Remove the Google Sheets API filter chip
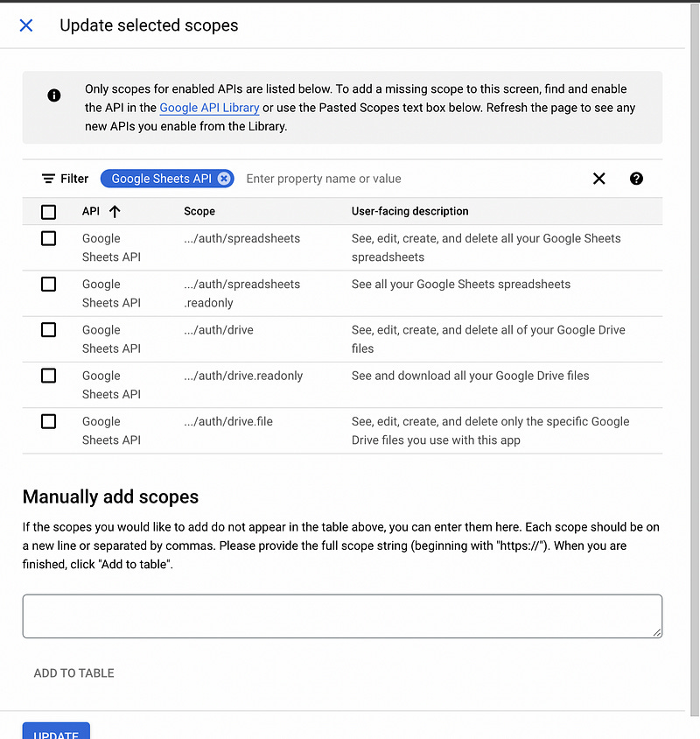This screenshot has height=739, width=700. pos(223,179)
